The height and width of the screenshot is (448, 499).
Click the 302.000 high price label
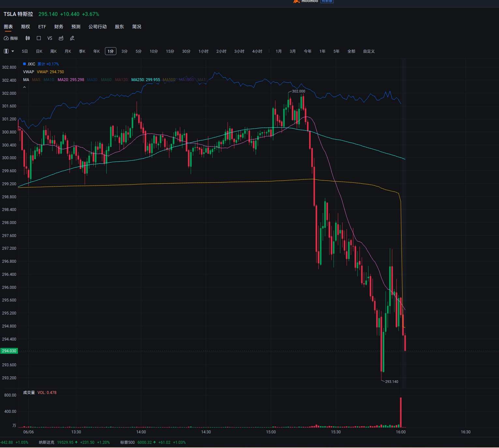(299, 91)
